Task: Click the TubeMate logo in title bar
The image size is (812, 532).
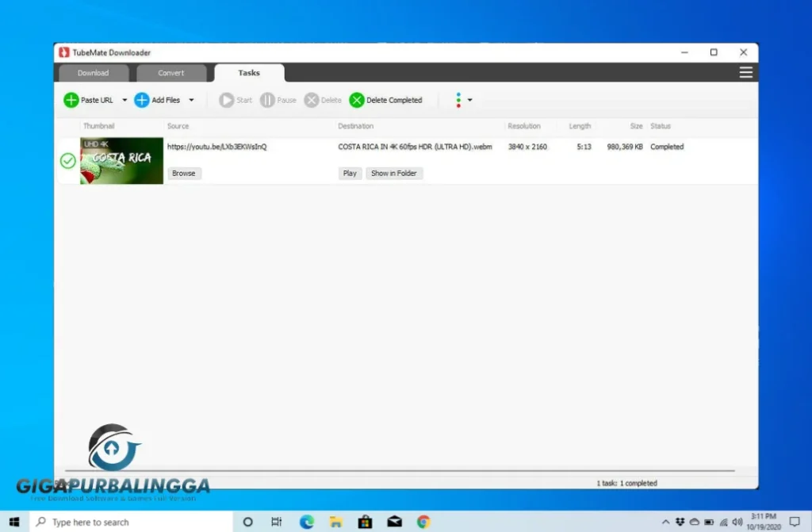Action: click(63, 52)
